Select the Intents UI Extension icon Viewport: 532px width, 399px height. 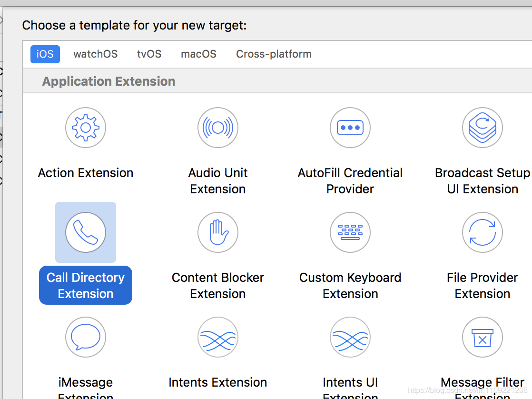(x=350, y=337)
